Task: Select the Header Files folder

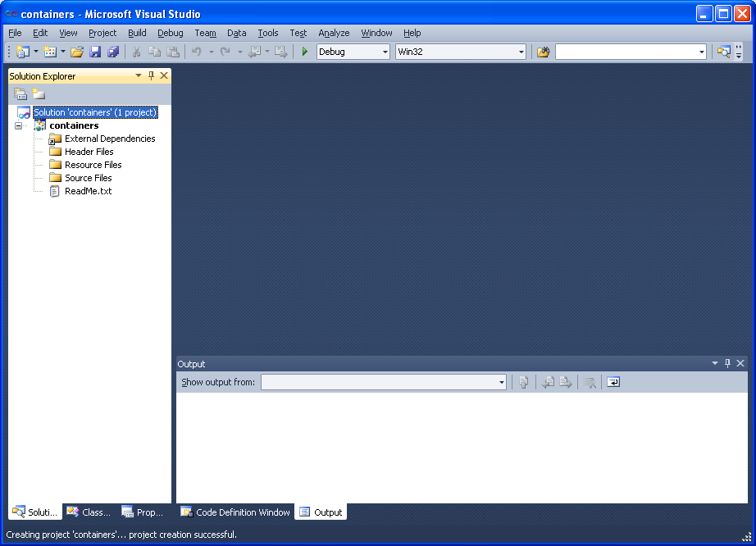Action: pos(89,152)
